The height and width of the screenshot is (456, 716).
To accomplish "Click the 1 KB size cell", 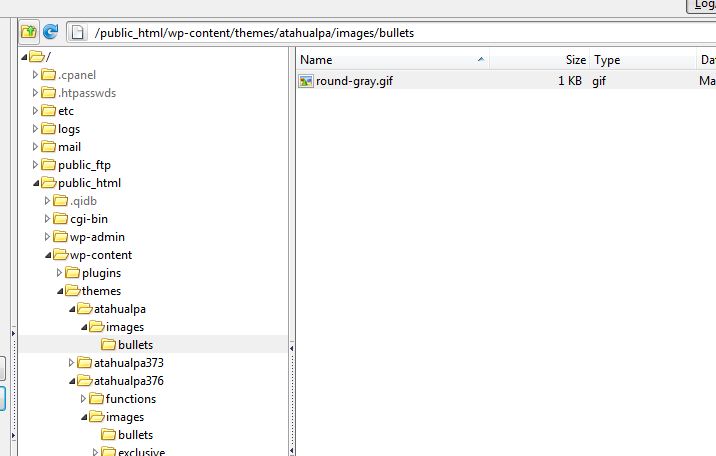I will click(x=569, y=81).
